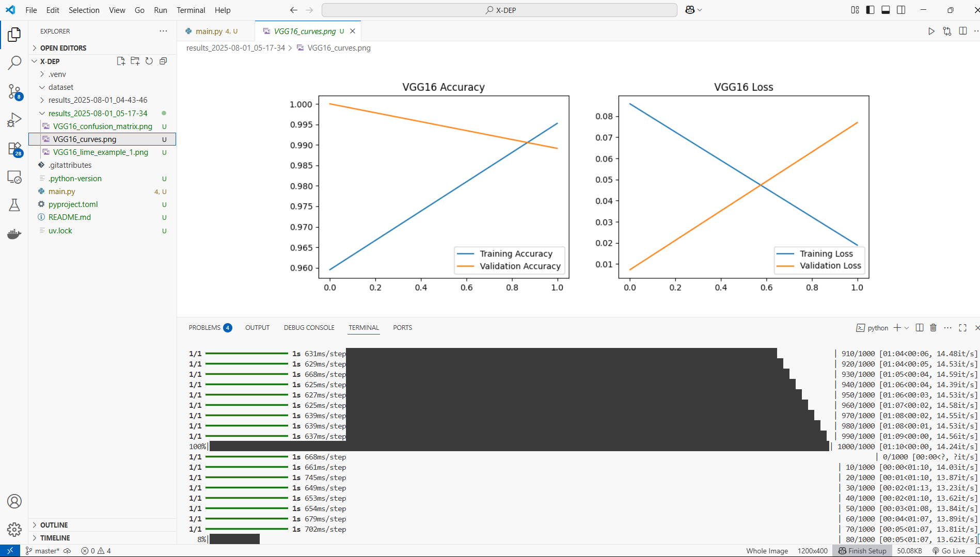
Task: Expand the OPEN EDITORS section
Action: point(102,48)
